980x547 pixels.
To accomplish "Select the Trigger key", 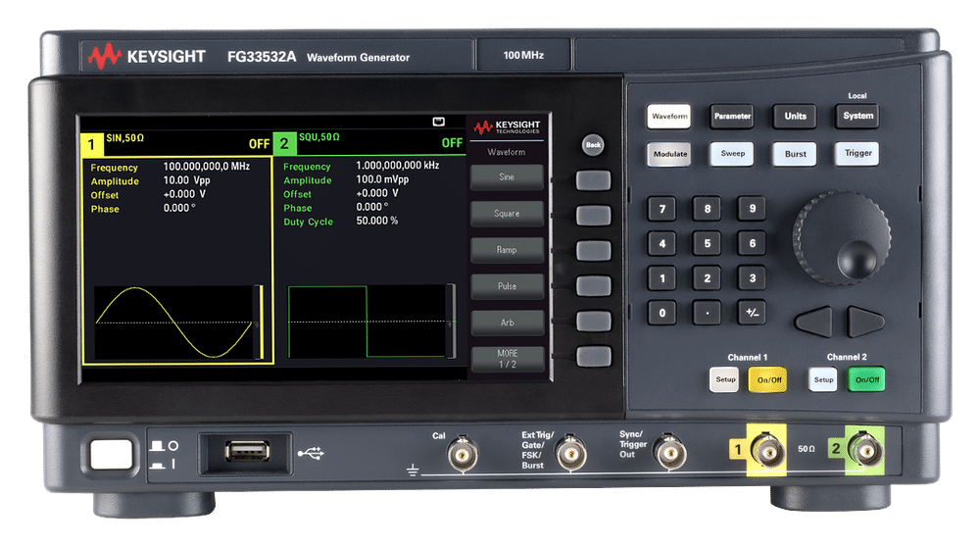I will pyautogui.click(x=857, y=153).
